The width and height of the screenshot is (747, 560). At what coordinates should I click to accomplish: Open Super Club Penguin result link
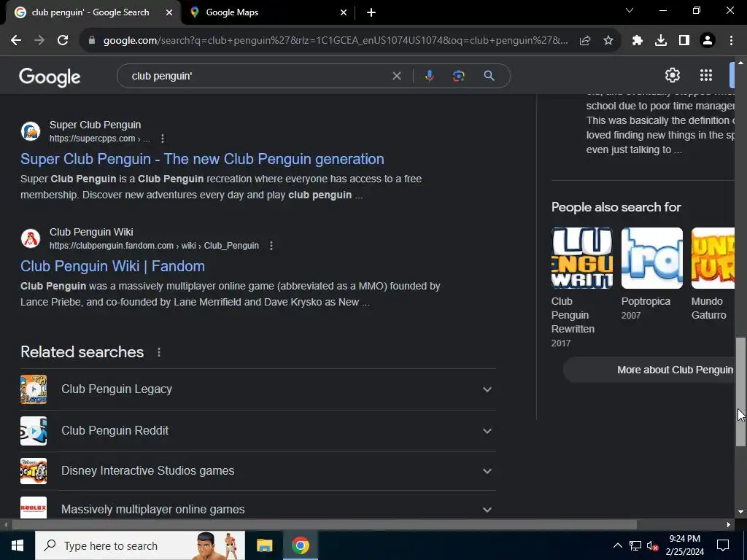(202, 159)
